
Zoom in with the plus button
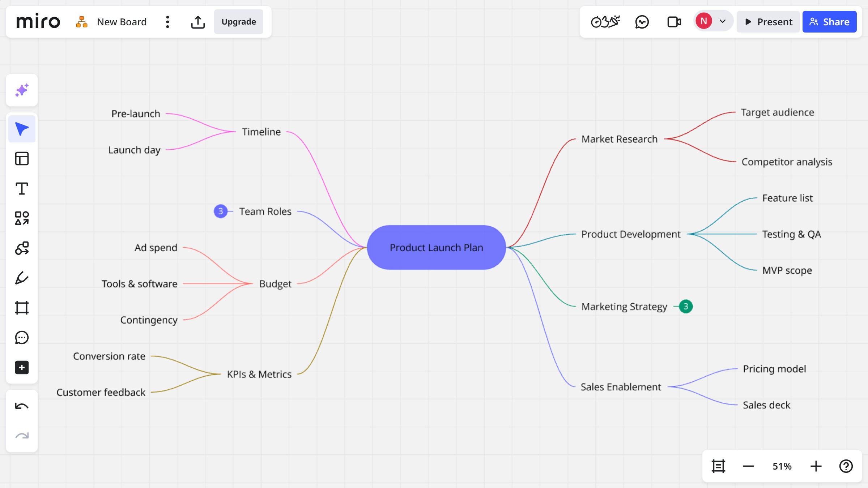pyautogui.click(x=816, y=466)
